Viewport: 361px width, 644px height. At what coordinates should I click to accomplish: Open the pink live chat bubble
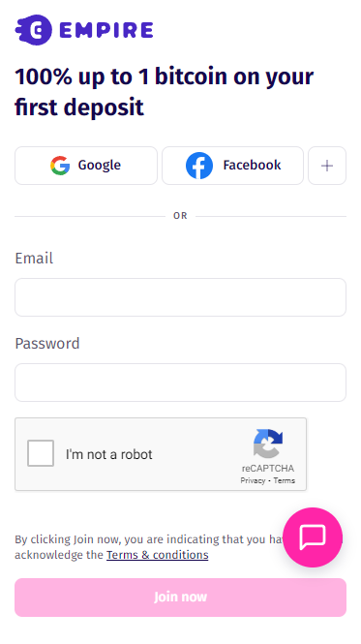pyautogui.click(x=313, y=537)
